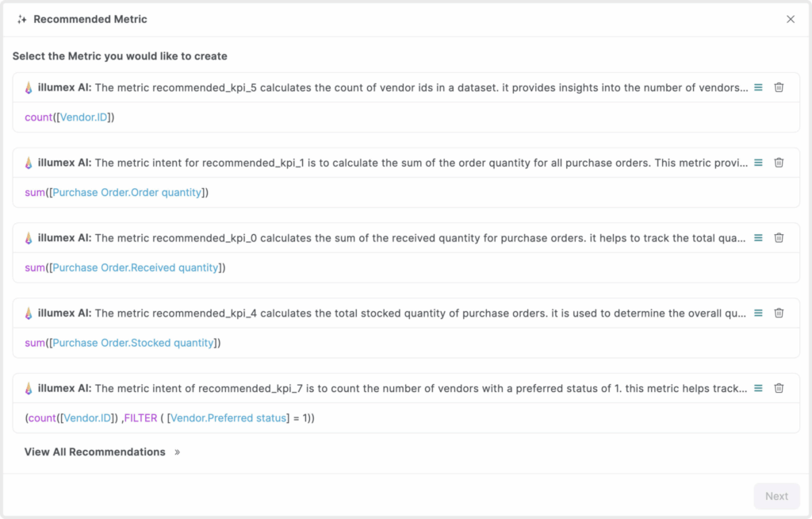Open lines menu icon for recommended_kpi_4
Screen dimensions: 812x519
(x=758, y=313)
